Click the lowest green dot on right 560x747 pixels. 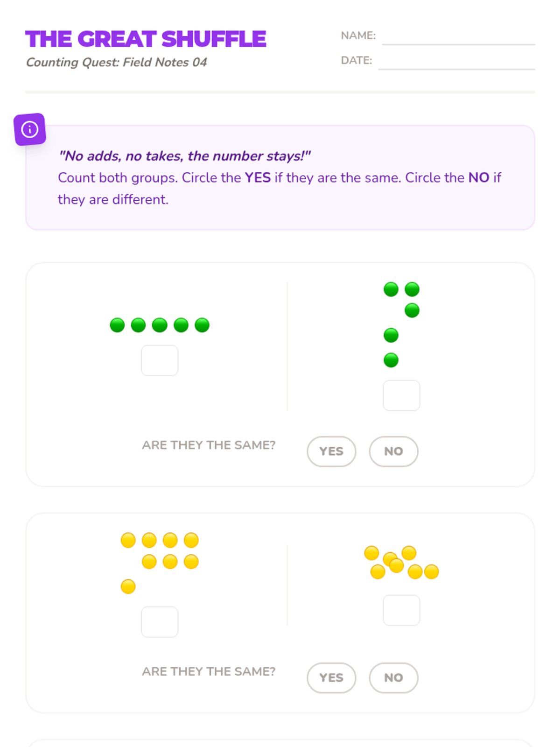click(391, 360)
